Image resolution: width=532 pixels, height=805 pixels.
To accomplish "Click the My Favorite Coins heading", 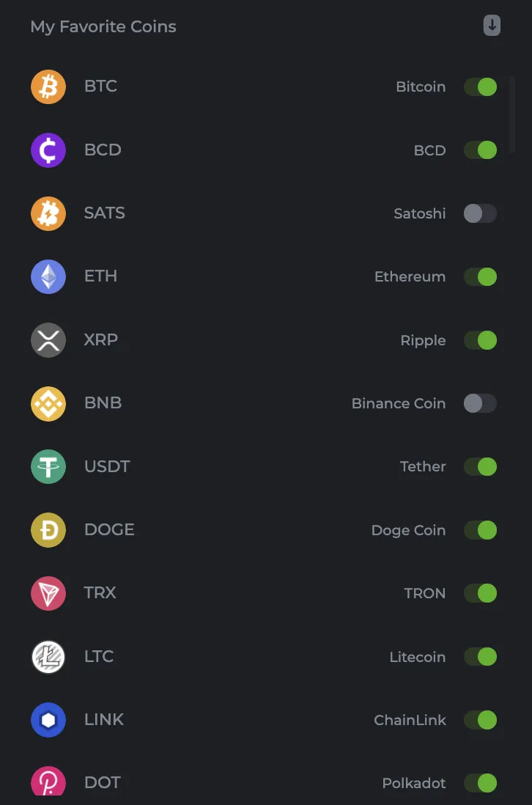I will (x=103, y=26).
